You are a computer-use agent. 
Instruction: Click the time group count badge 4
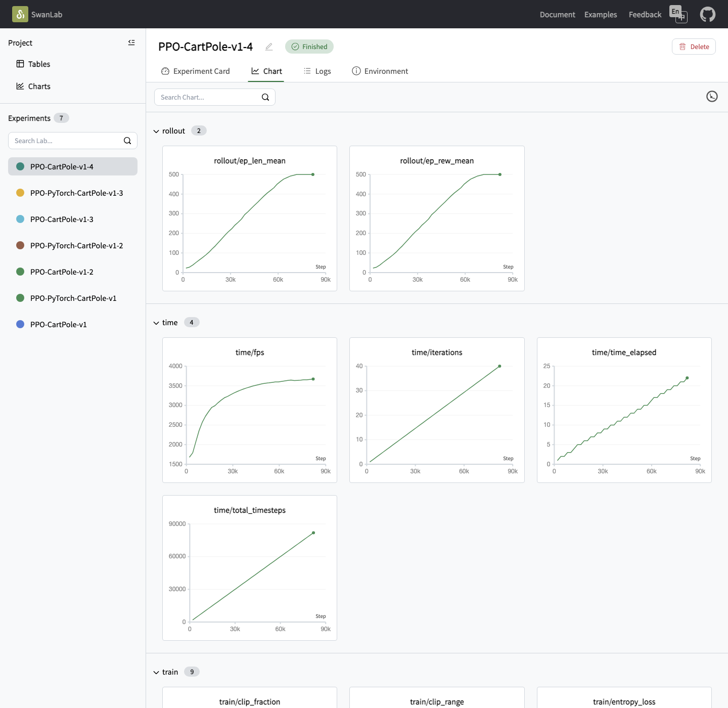click(192, 322)
